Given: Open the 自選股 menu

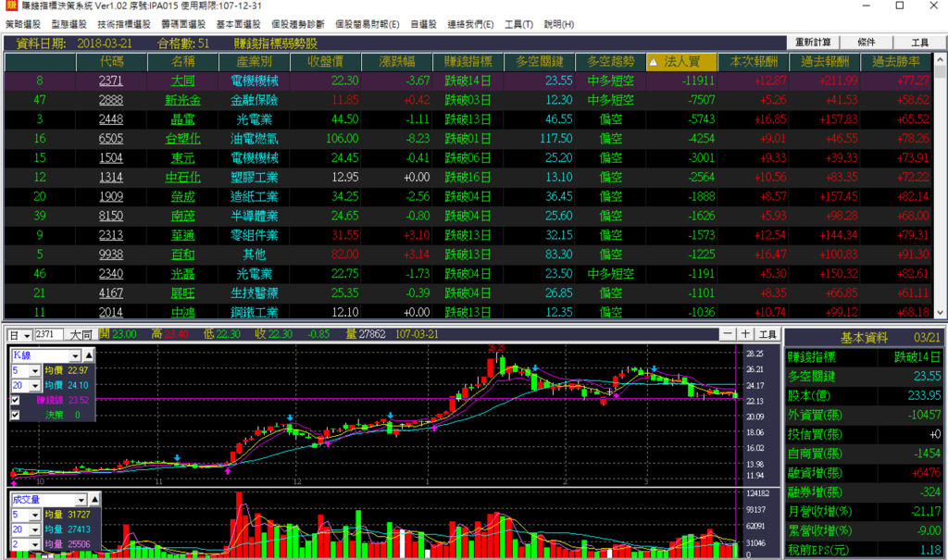Looking at the screenshot, I should (x=423, y=24).
